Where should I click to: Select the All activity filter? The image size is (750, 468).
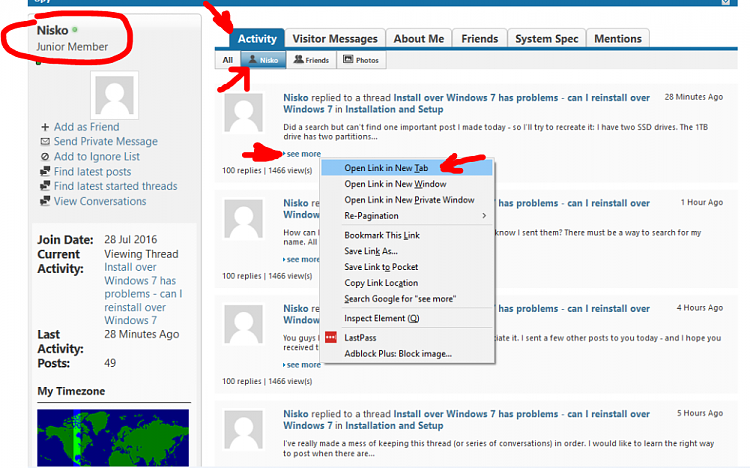[x=228, y=60]
